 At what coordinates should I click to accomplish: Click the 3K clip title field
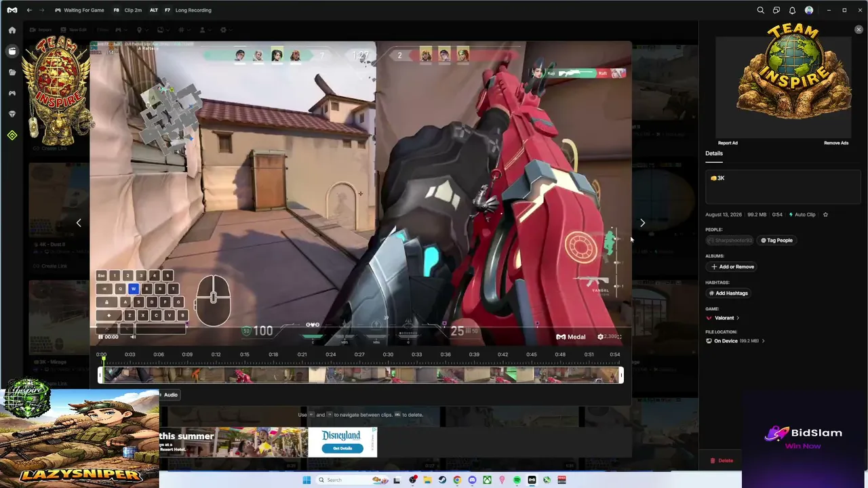[783, 188]
